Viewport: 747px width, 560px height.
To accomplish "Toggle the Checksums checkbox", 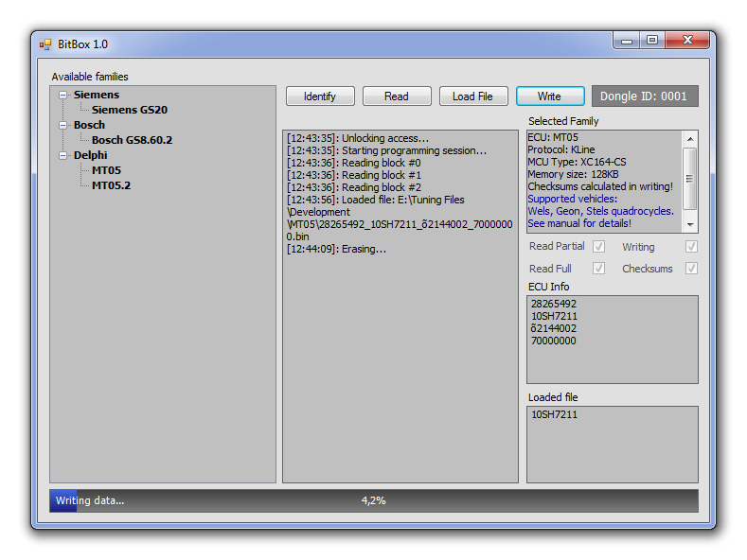I will pyautogui.click(x=691, y=269).
